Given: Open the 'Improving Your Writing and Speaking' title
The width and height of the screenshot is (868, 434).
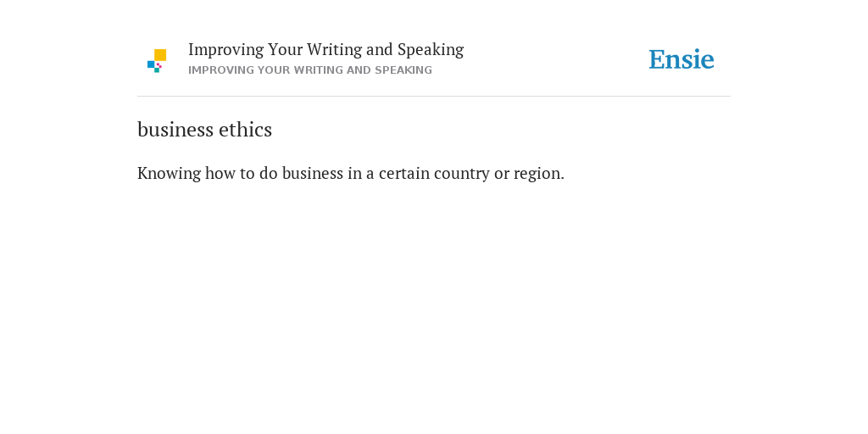Looking at the screenshot, I should point(326,50).
